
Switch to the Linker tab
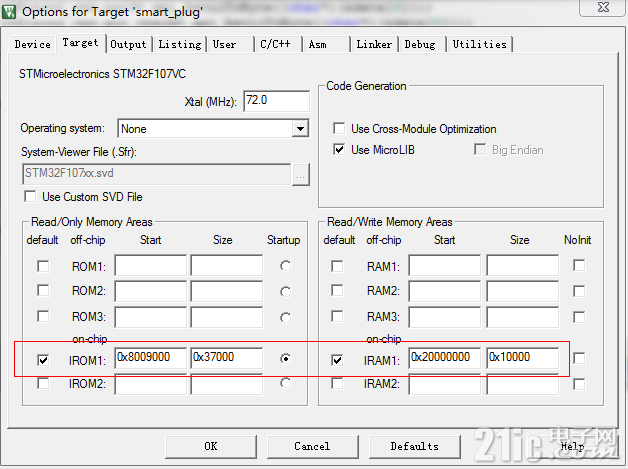click(x=374, y=44)
